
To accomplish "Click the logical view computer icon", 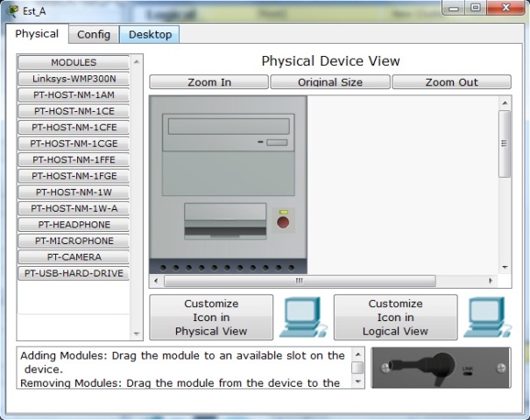I will pos(485,317).
